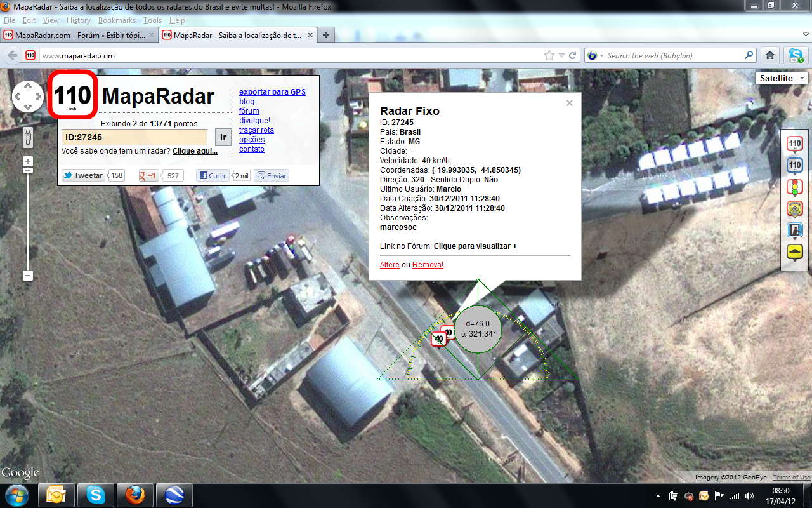Select the traffic light camera filter icon
This screenshot has width=812, height=508.
click(795, 187)
